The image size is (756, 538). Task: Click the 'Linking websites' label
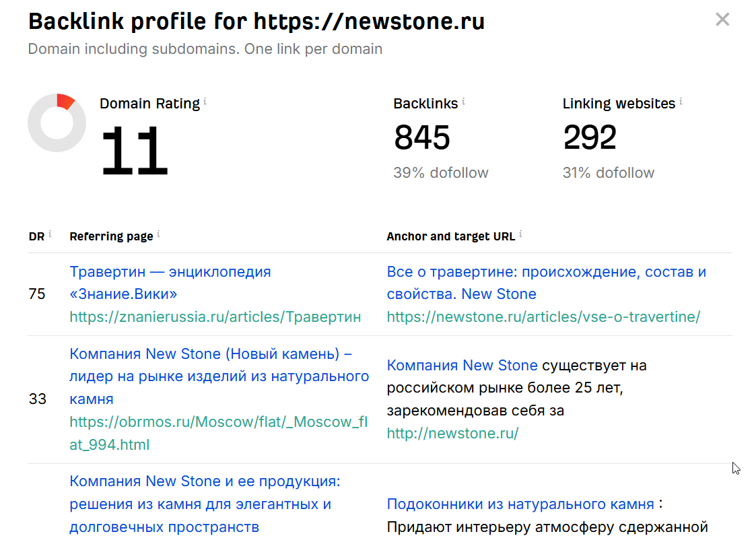pos(619,104)
